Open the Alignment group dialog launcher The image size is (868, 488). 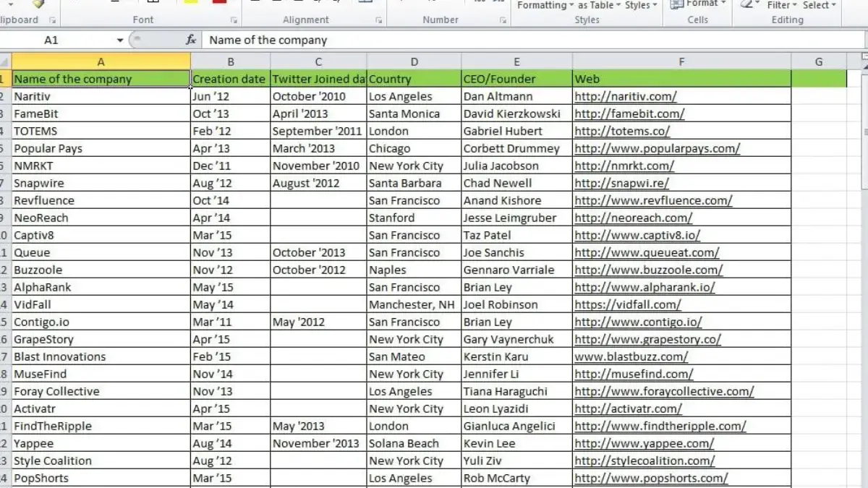click(x=379, y=21)
